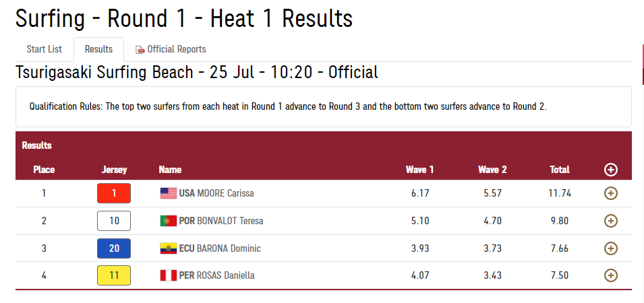This screenshot has height=303, width=644.
Task: Expand Teresa Bonvalot's result details
Action: coord(610,221)
